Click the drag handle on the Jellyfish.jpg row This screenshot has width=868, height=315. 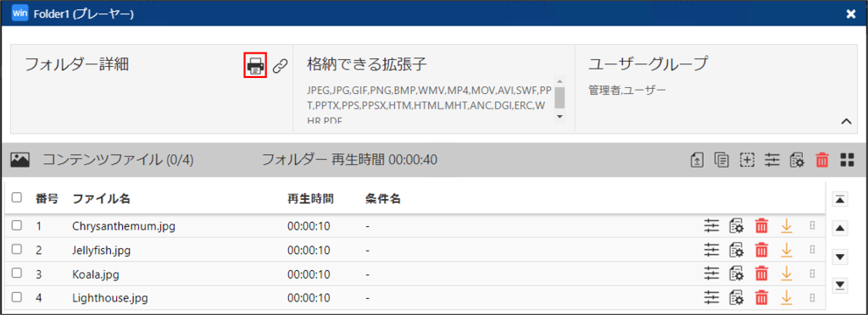pos(812,249)
